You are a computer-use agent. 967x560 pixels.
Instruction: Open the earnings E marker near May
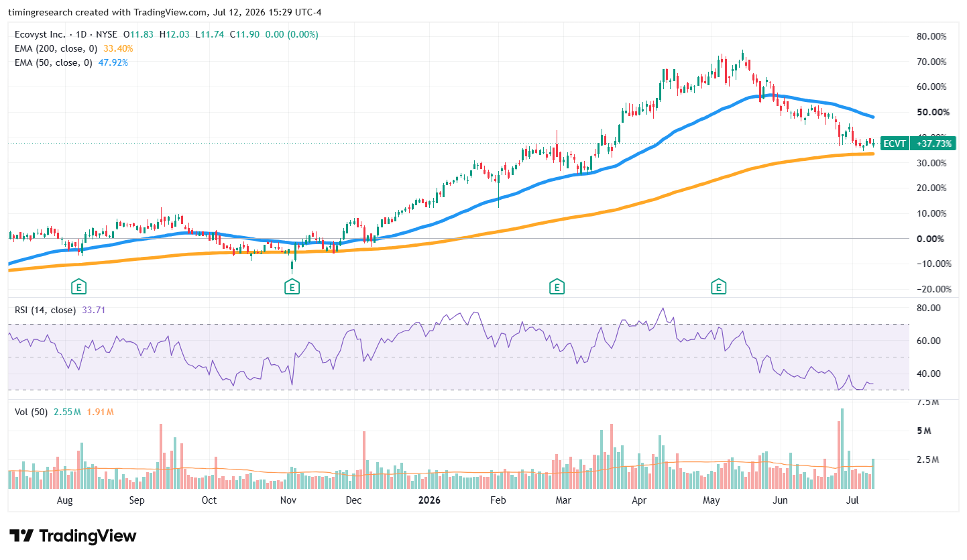[719, 288]
